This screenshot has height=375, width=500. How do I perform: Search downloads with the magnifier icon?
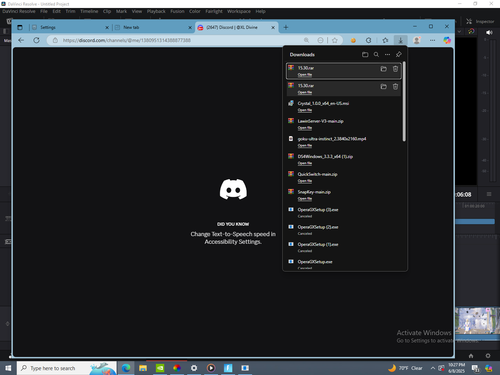pos(376,54)
